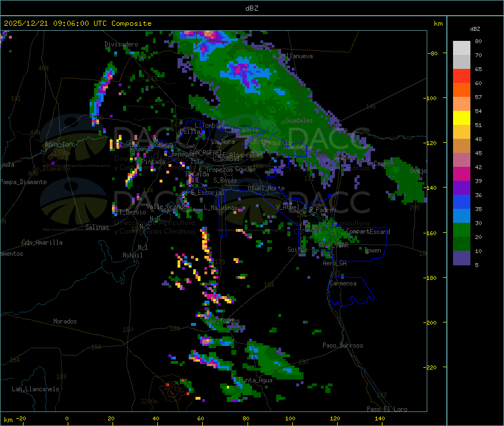The height and width of the screenshot is (426, 504).
Task: Click the Pampa_Diamante map label
Action: [24, 182]
